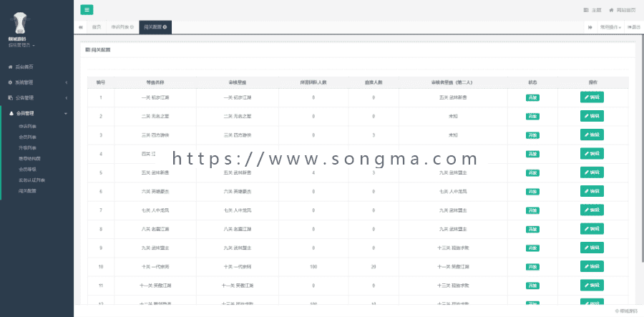Close the 申诉列表 tab via its close icon
This screenshot has height=317, width=644.
132,27
